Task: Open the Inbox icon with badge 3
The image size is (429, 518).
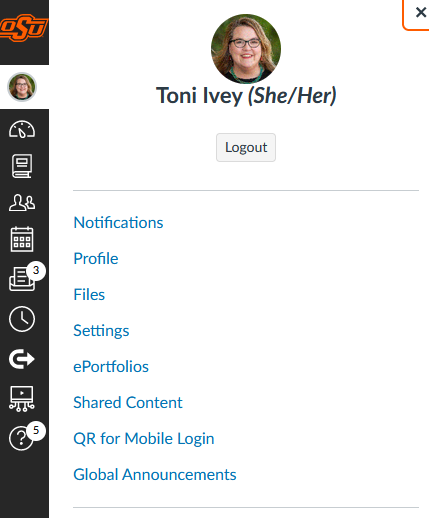Action: coord(22,279)
